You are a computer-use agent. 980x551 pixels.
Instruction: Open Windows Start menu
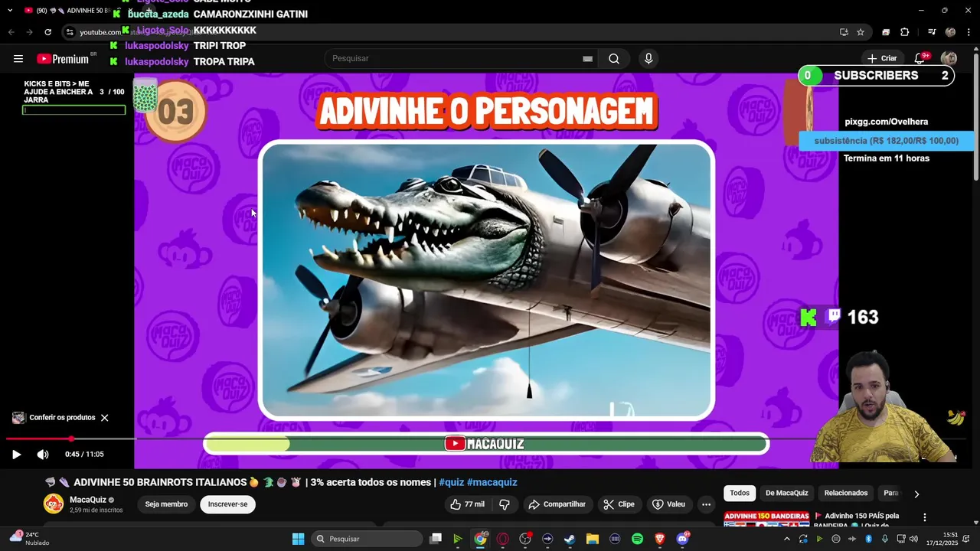click(299, 539)
